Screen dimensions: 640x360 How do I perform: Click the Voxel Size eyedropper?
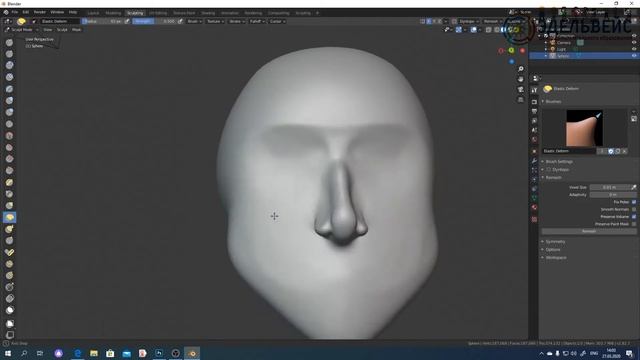pos(633,187)
